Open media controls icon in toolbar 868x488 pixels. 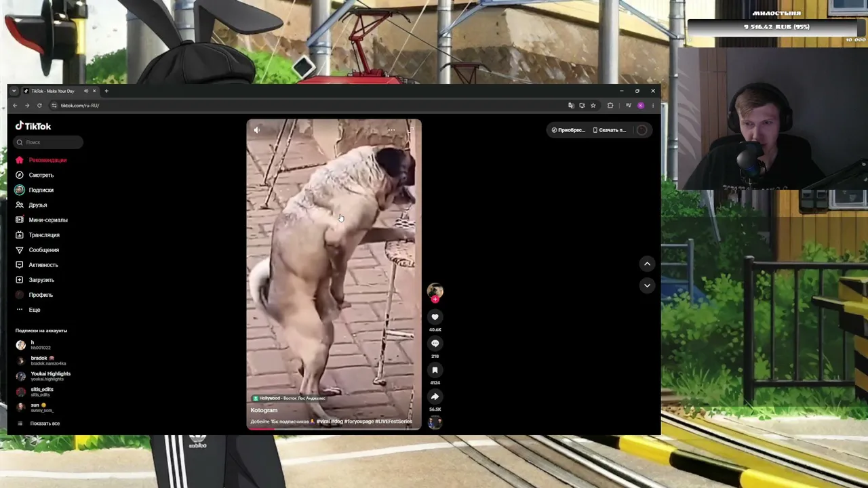[629, 105]
